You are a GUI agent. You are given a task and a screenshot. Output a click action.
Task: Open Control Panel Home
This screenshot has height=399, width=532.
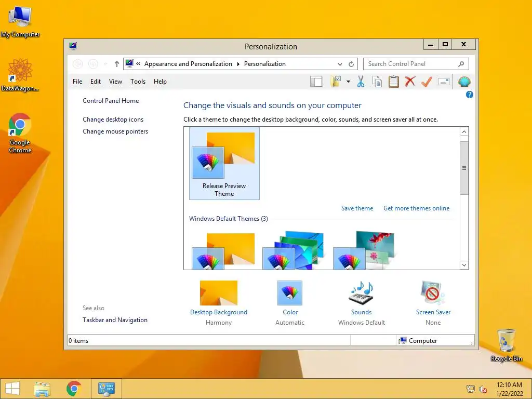point(111,101)
